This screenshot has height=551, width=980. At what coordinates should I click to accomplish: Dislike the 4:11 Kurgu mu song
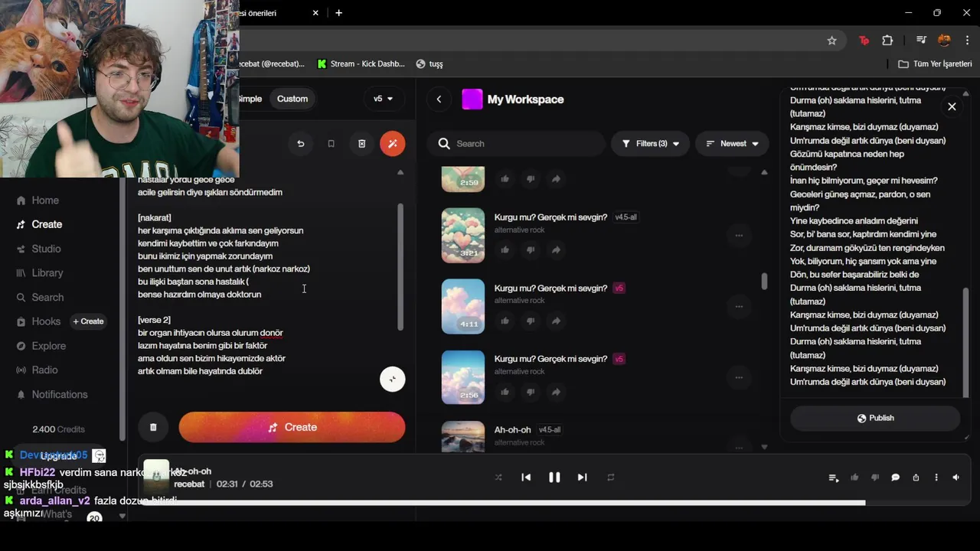(x=530, y=321)
